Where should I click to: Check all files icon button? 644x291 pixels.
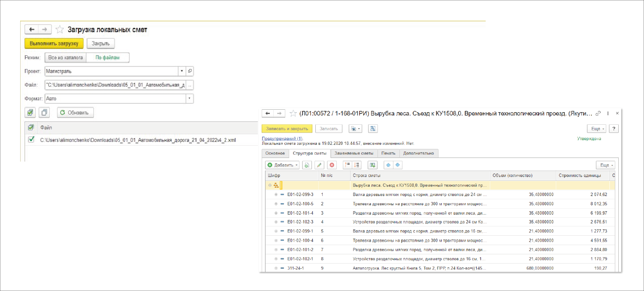tap(30, 113)
